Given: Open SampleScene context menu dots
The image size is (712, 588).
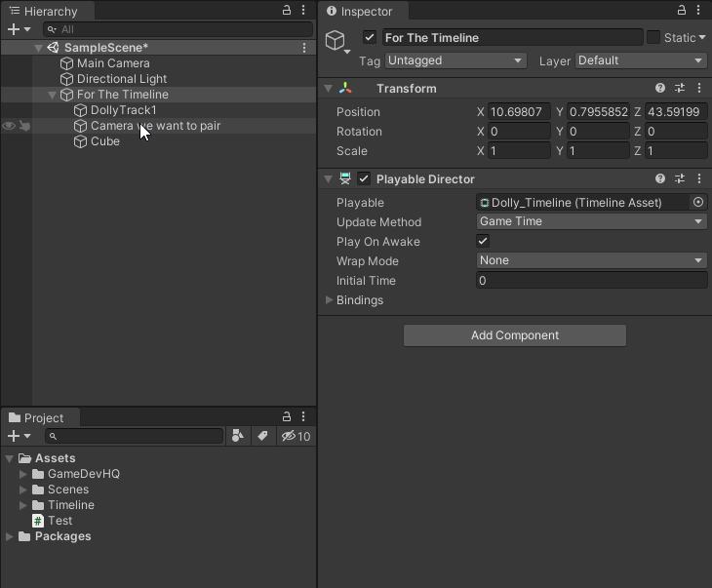Looking at the screenshot, I should [x=304, y=48].
